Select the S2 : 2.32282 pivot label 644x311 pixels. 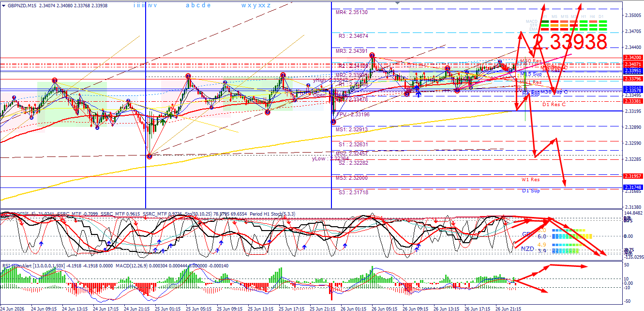tap(354, 163)
